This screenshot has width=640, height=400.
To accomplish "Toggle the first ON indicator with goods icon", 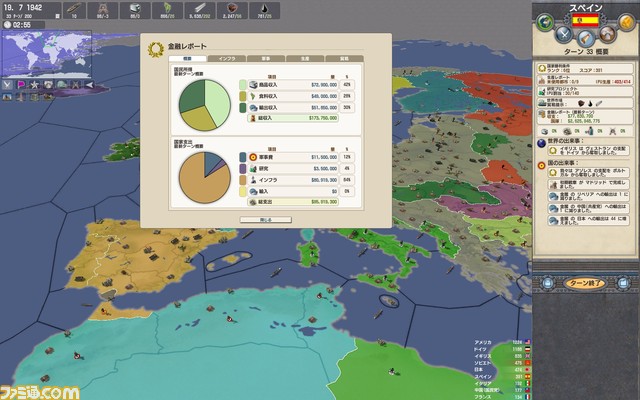I will pyautogui.click(x=549, y=131).
